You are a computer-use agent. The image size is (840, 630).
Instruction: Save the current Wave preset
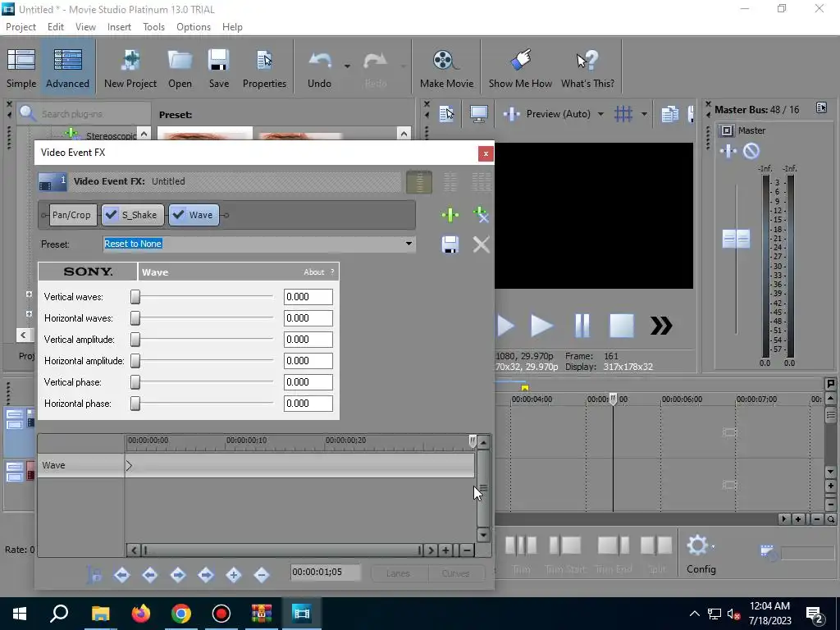click(450, 244)
